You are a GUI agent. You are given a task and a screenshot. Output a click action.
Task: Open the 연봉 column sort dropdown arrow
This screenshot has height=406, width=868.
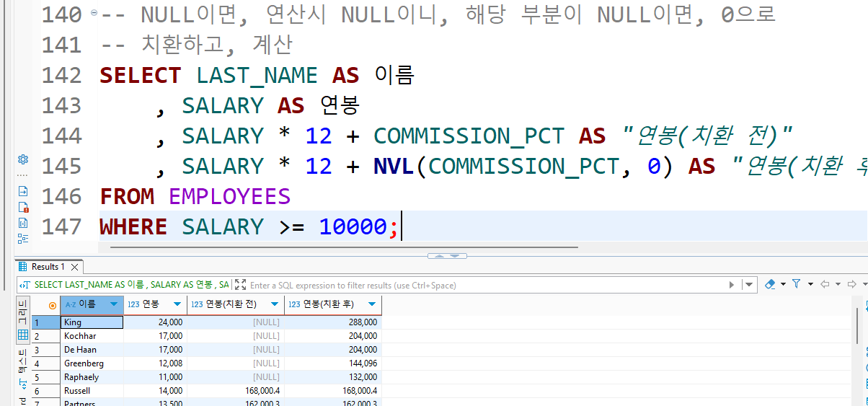pos(177,304)
